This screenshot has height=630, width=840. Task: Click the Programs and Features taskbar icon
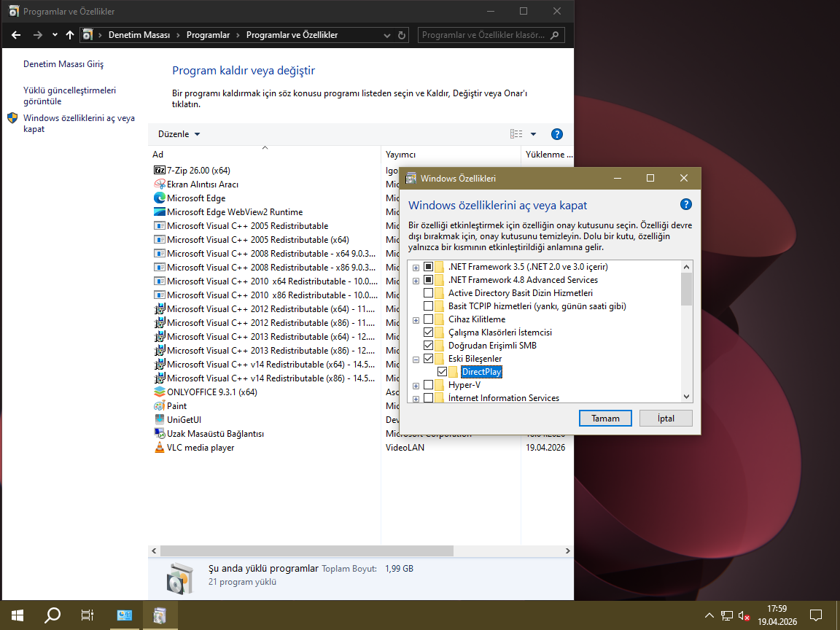pyautogui.click(x=160, y=615)
